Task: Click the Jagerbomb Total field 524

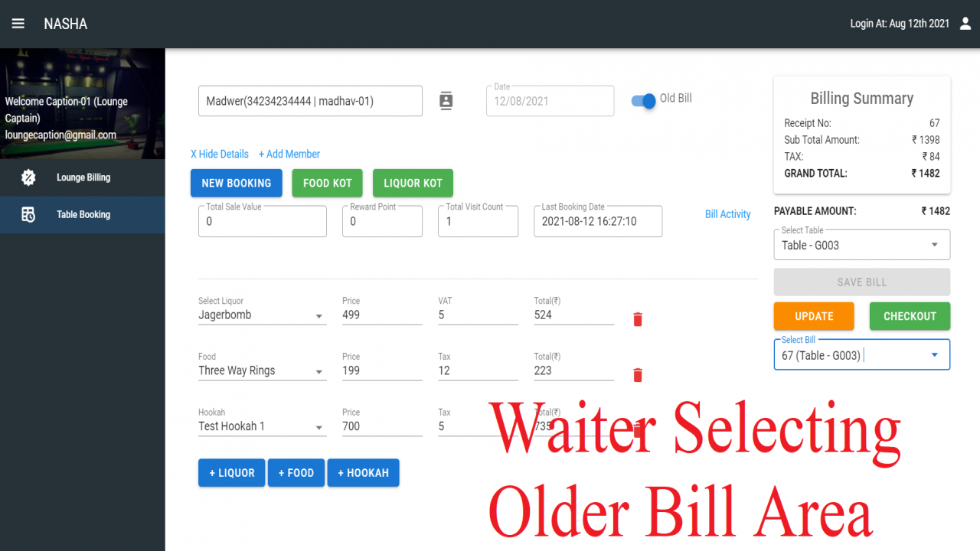Action: (x=573, y=315)
